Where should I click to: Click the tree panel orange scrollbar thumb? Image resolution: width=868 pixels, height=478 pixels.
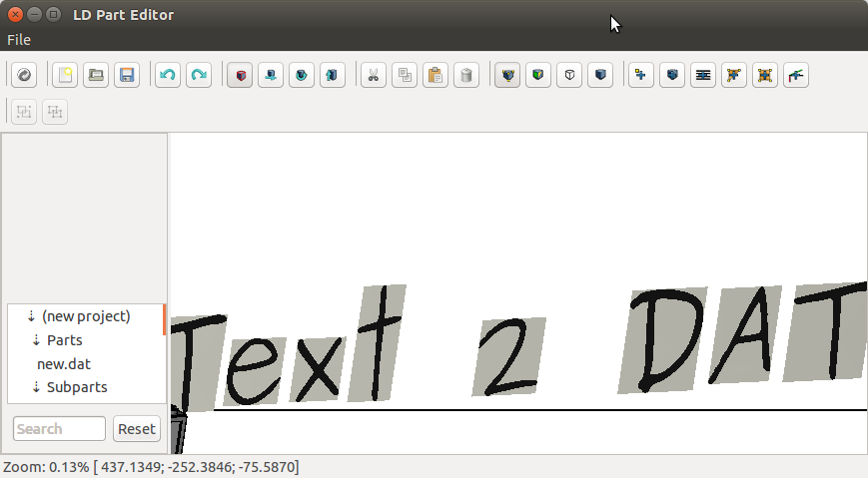(x=165, y=319)
